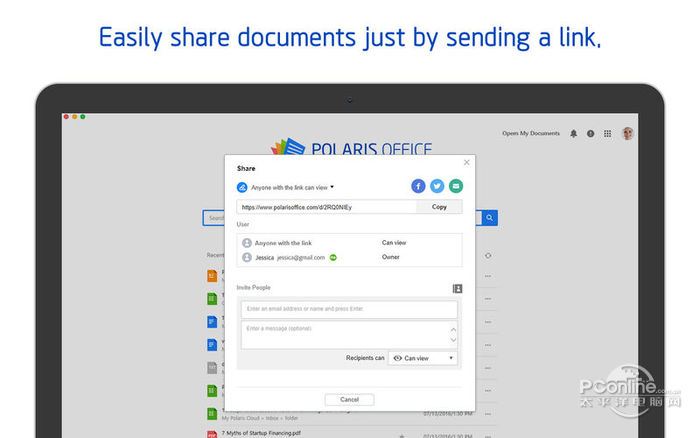The width and height of the screenshot is (700, 438).
Task: Share the link via Facebook icon
Action: click(418, 186)
